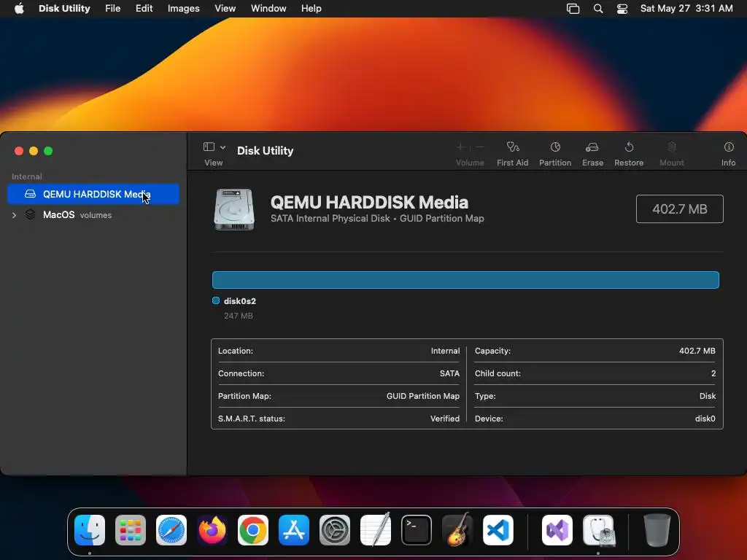Expand the MacOS volumes tree item

[x=15, y=215]
